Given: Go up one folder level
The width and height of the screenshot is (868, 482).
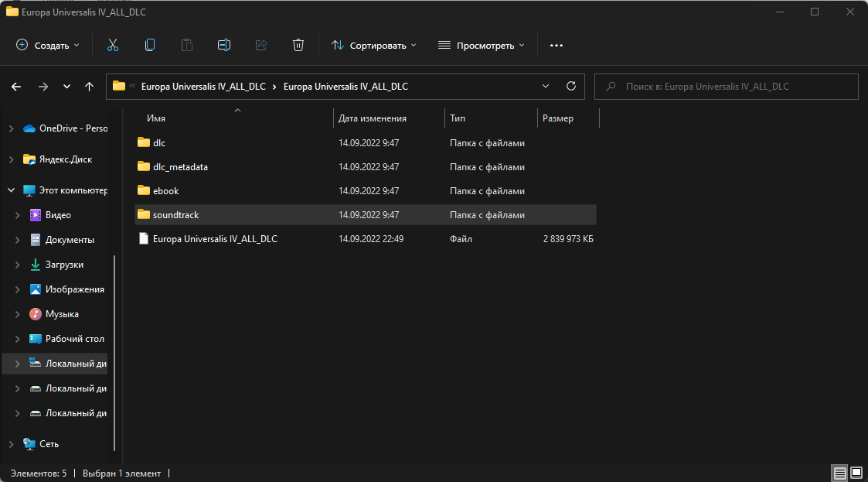Looking at the screenshot, I should pos(89,87).
